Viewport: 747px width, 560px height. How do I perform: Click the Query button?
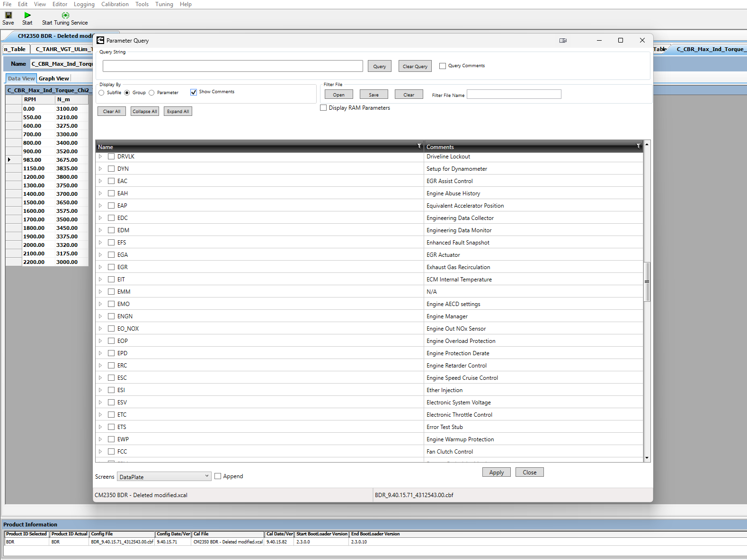point(379,66)
